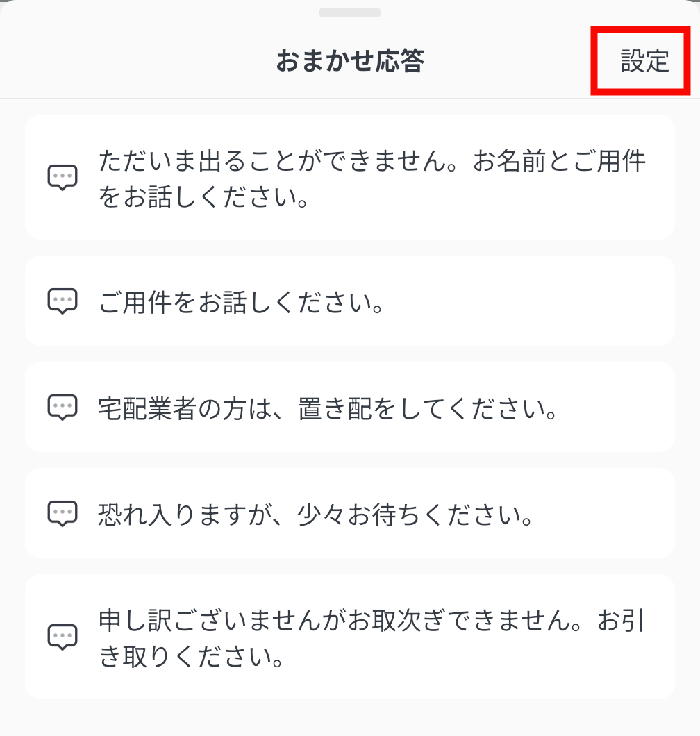
Task: Tap the cannot-connect, please-leave response card
Action: click(486, 667)
